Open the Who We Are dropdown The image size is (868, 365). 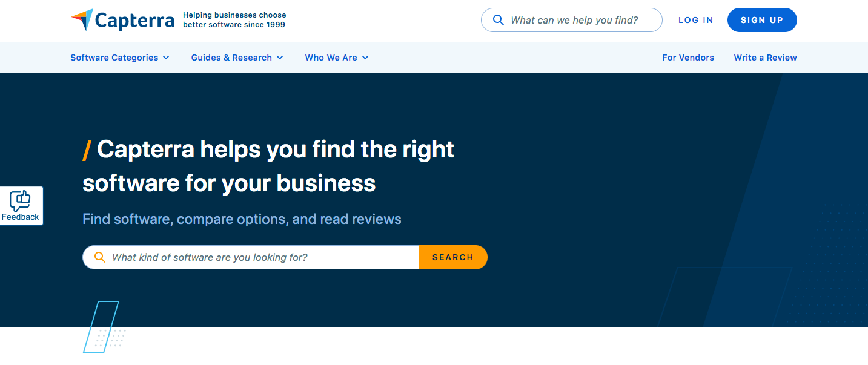(x=332, y=58)
